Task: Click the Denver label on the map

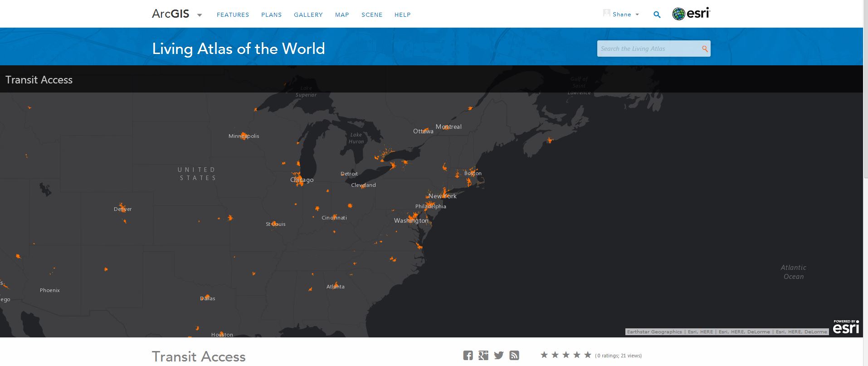Action: coord(123,209)
